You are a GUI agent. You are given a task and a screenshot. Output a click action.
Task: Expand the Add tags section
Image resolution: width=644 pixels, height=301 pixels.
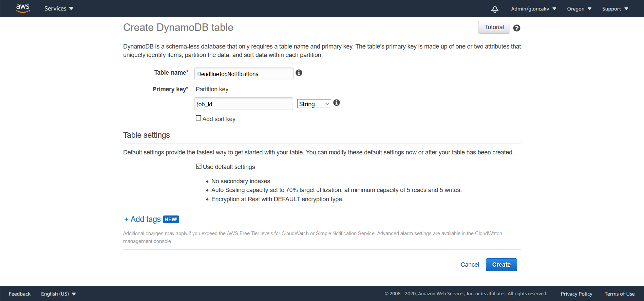pyautogui.click(x=142, y=219)
